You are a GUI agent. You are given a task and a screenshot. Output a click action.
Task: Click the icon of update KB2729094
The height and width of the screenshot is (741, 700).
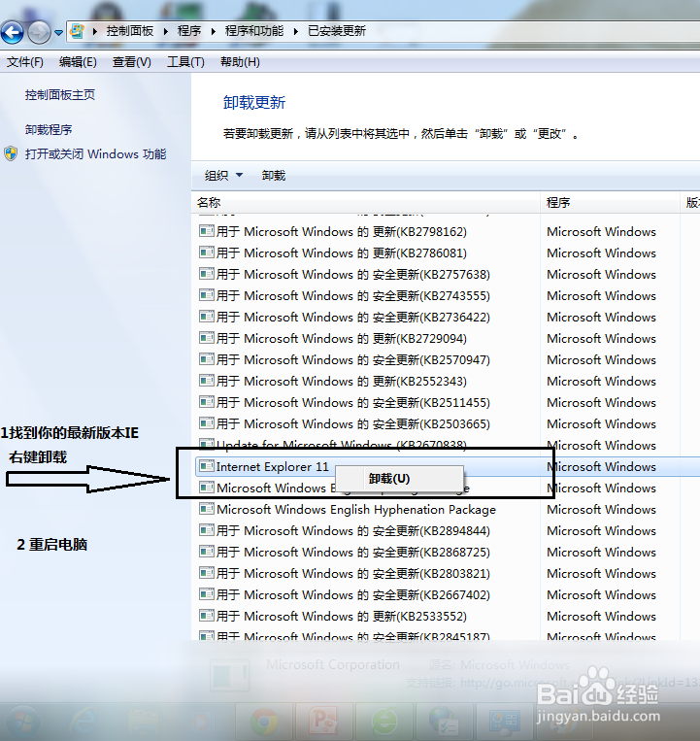tap(207, 338)
